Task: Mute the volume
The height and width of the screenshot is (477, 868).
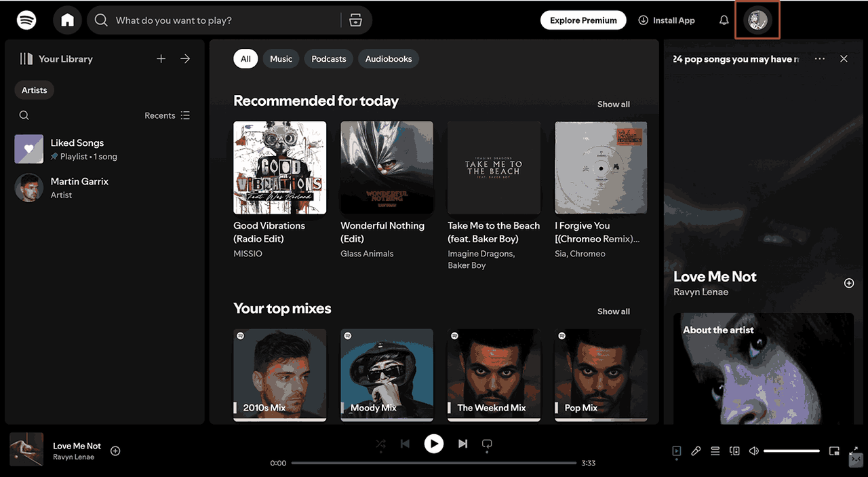Action: [x=753, y=451]
